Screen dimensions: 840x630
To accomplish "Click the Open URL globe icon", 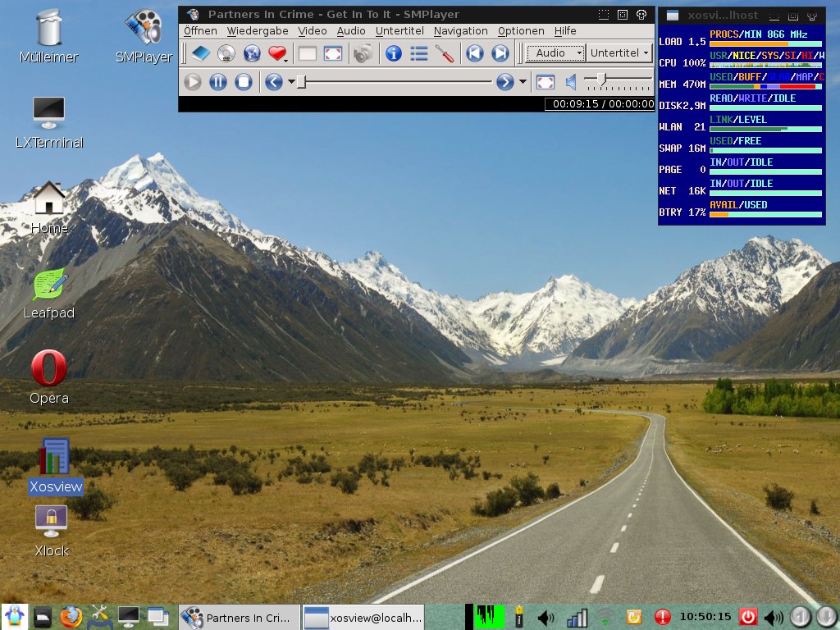I will pos(252,54).
